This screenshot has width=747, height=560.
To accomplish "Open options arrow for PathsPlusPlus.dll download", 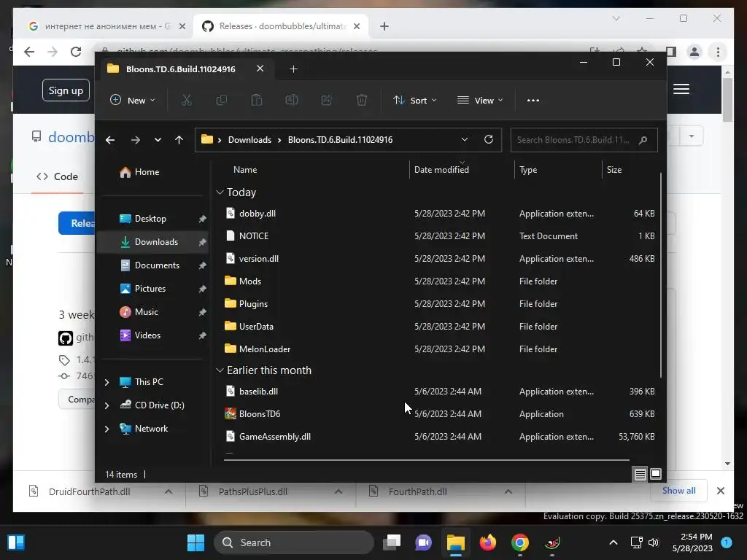I will point(338,491).
